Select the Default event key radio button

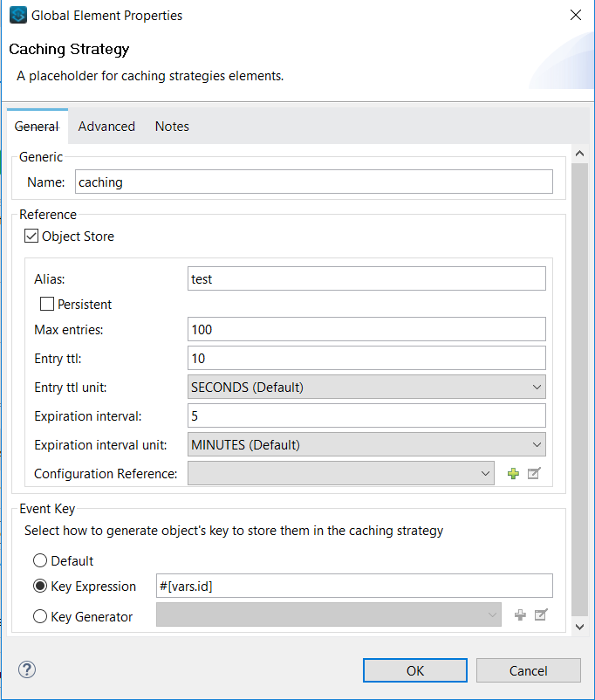[x=39, y=561]
